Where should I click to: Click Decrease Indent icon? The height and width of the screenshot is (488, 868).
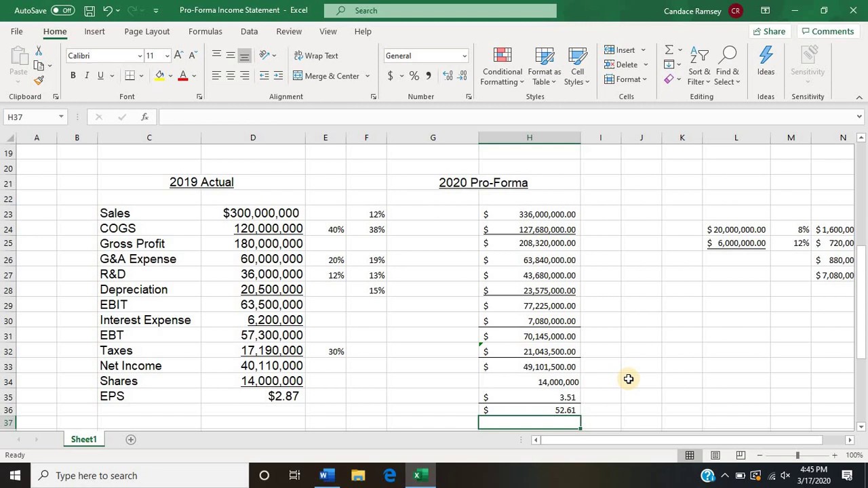tap(264, 76)
